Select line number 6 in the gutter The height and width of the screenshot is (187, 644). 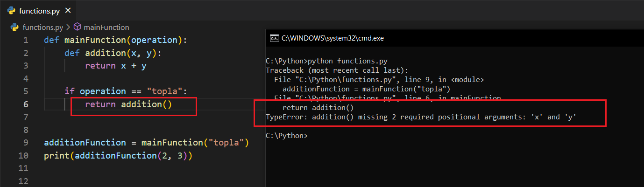click(26, 104)
